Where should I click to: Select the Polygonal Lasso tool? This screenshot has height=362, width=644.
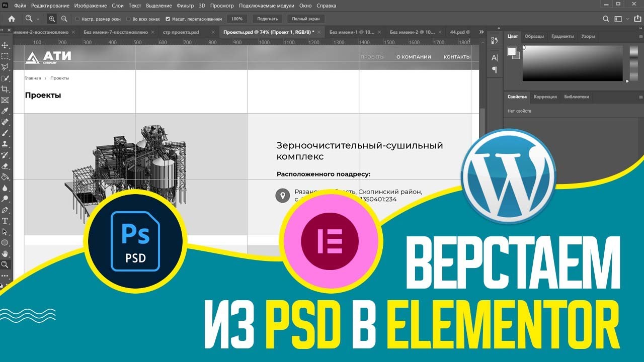pos(5,67)
